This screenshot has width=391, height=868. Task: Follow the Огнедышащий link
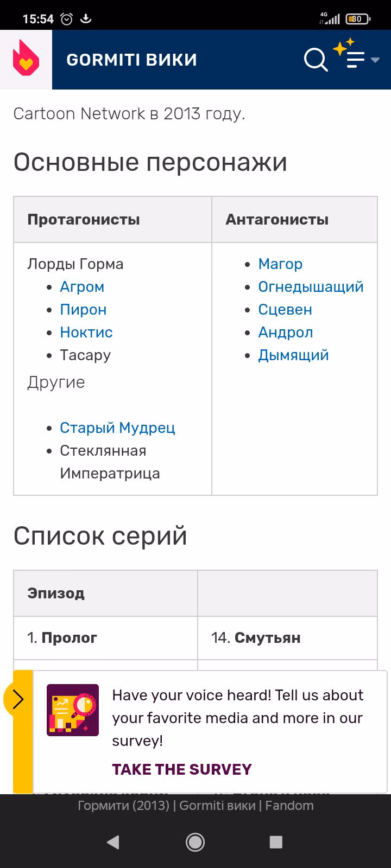(311, 287)
